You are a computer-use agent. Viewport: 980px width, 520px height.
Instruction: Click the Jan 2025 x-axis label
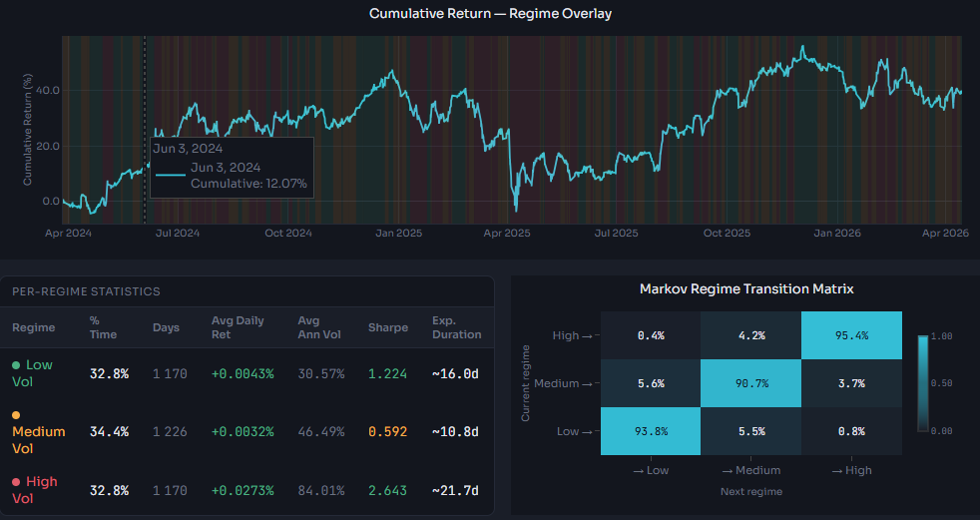click(393, 233)
